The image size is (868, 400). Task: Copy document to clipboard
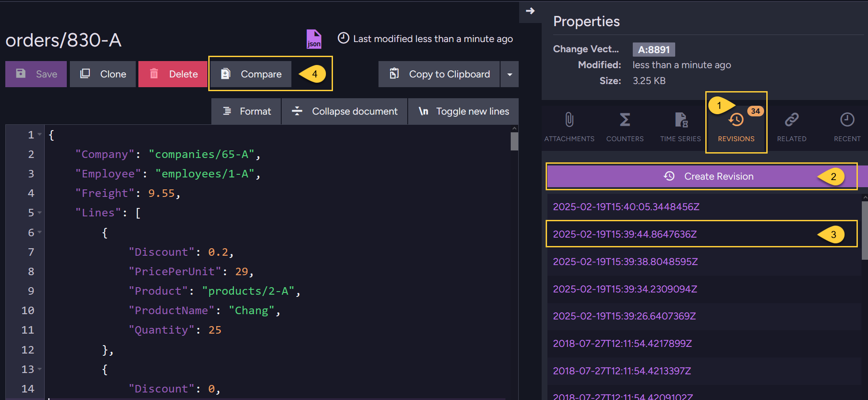click(x=439, y=74)
